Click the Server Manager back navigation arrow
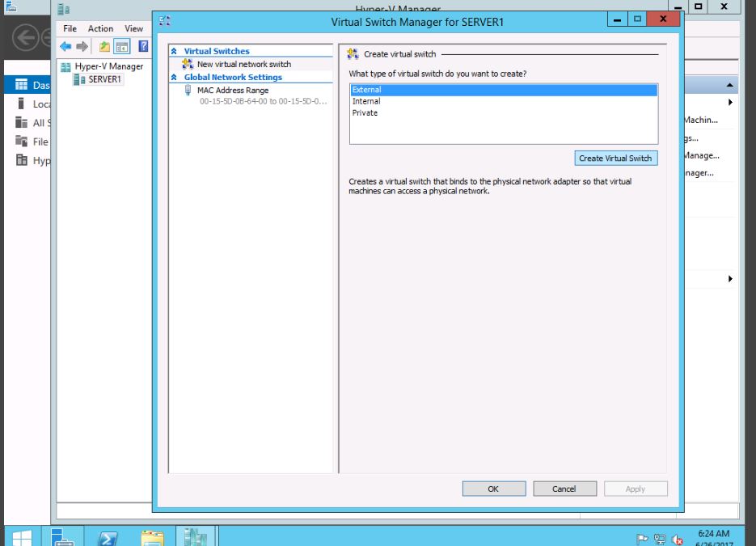 (25, 37)
